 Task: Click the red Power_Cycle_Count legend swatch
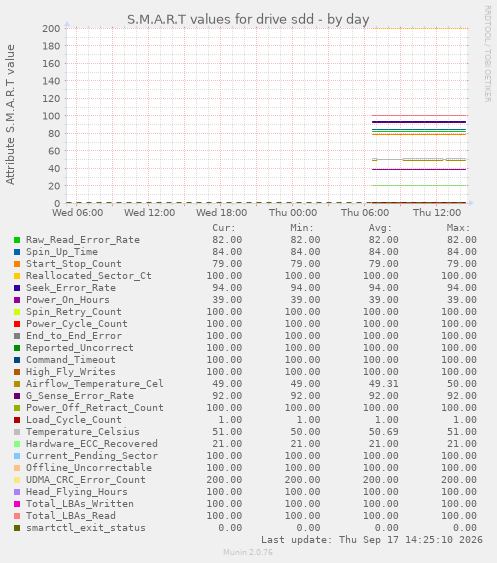point(17,324)
